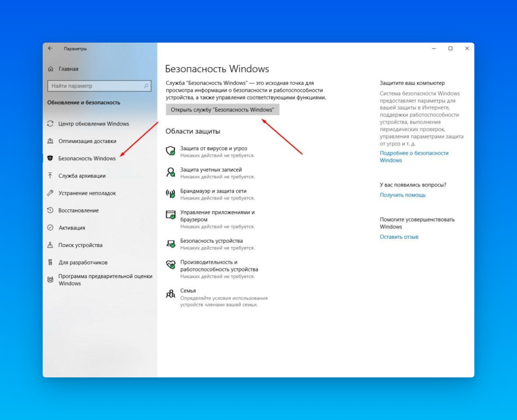
Task: Open Управление приложениями и браузером
Action: (x=218, y=216)
